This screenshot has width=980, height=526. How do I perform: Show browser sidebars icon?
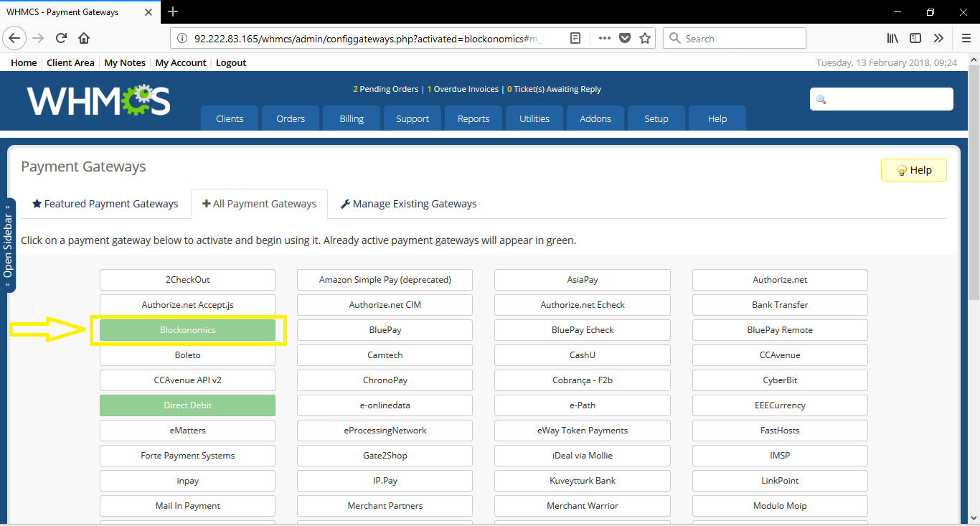click(915, 38)
